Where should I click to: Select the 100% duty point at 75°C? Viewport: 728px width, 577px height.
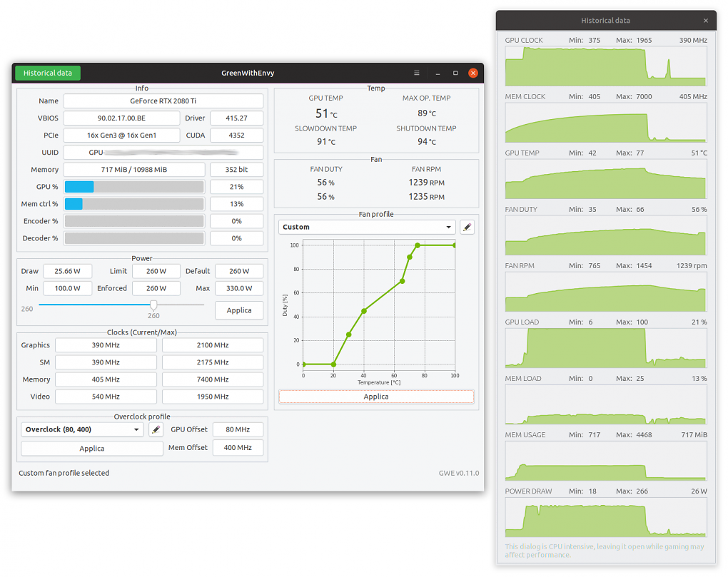pyautogui.click(x=418, y=245)
